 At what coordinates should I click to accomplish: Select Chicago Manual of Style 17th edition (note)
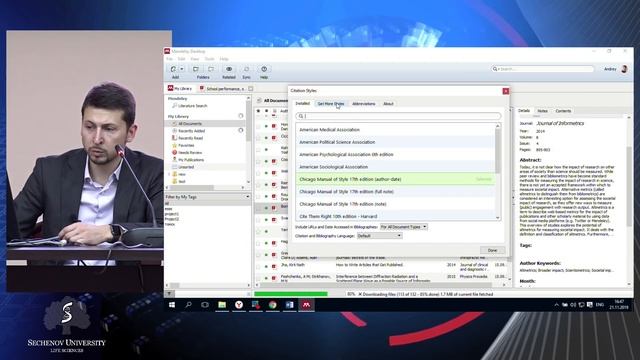coord(395,204)
